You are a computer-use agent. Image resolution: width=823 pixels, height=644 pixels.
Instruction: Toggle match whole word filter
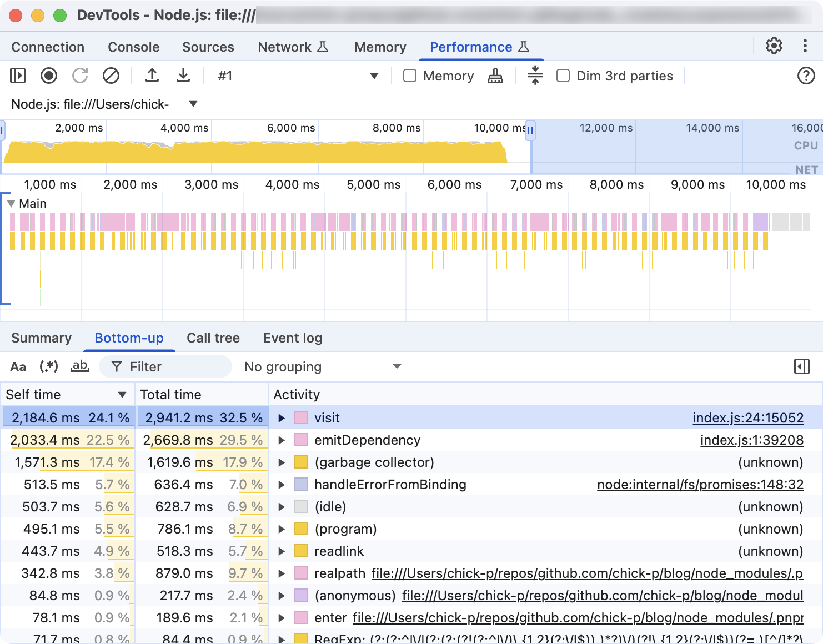80,366
